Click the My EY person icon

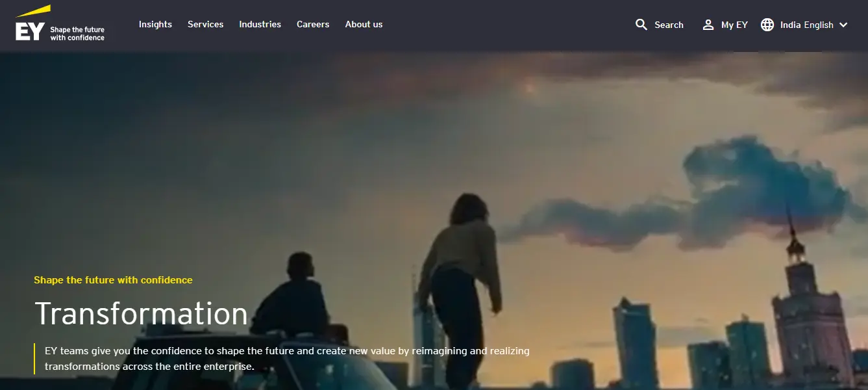click(708, 25)
